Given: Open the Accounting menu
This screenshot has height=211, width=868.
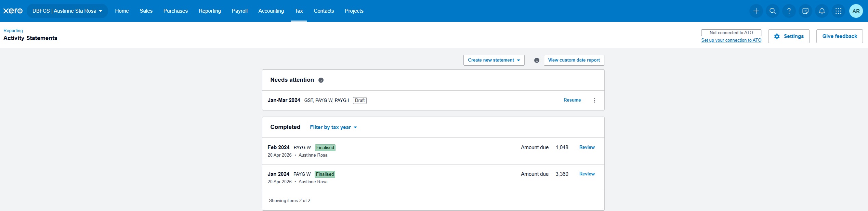Looking at the screenshot, I should (271, 11).
